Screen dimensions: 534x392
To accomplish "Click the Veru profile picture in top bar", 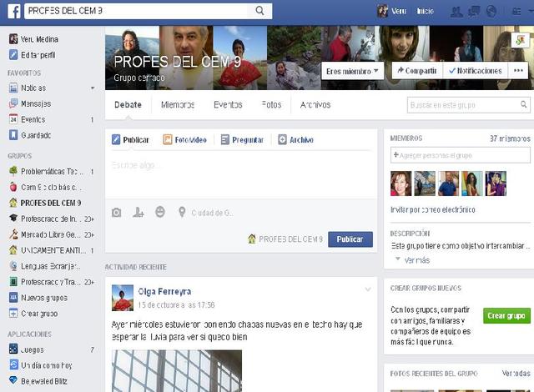I will coord(382,11).
